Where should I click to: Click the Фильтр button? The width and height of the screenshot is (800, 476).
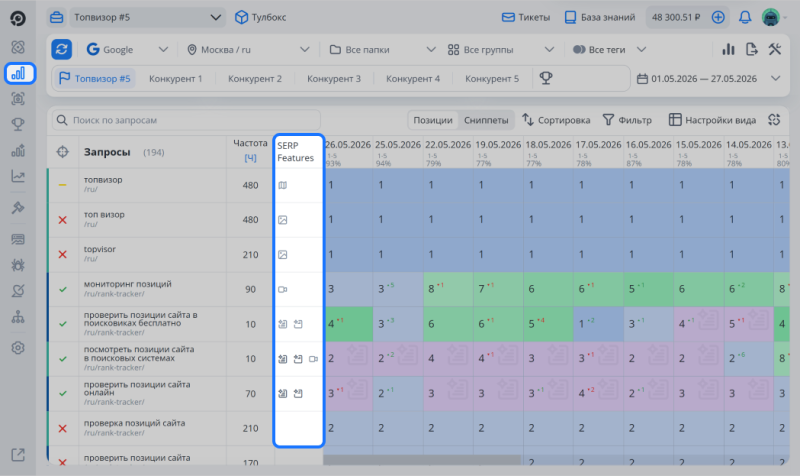pos(627,120)
